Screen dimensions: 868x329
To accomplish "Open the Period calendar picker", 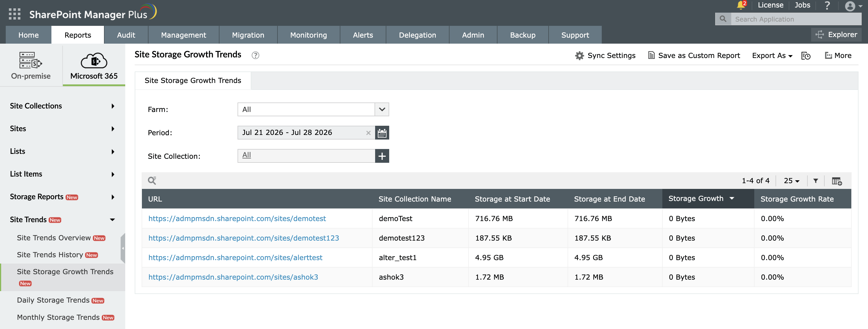I will (382, 133).
